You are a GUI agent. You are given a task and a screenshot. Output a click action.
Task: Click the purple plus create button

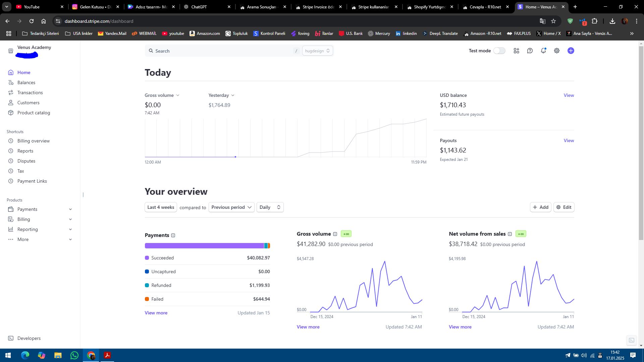[571, 51]
